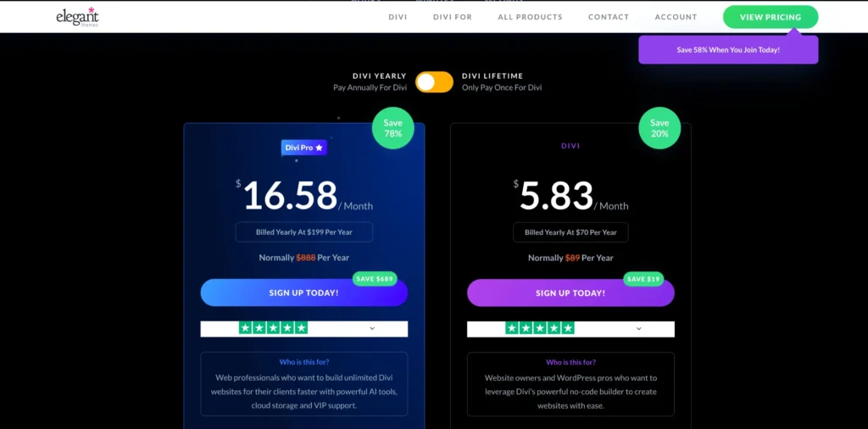Select the DIVI YEARLY option label
This screenshot has height=429, width=868.
[x=379, y=75]
